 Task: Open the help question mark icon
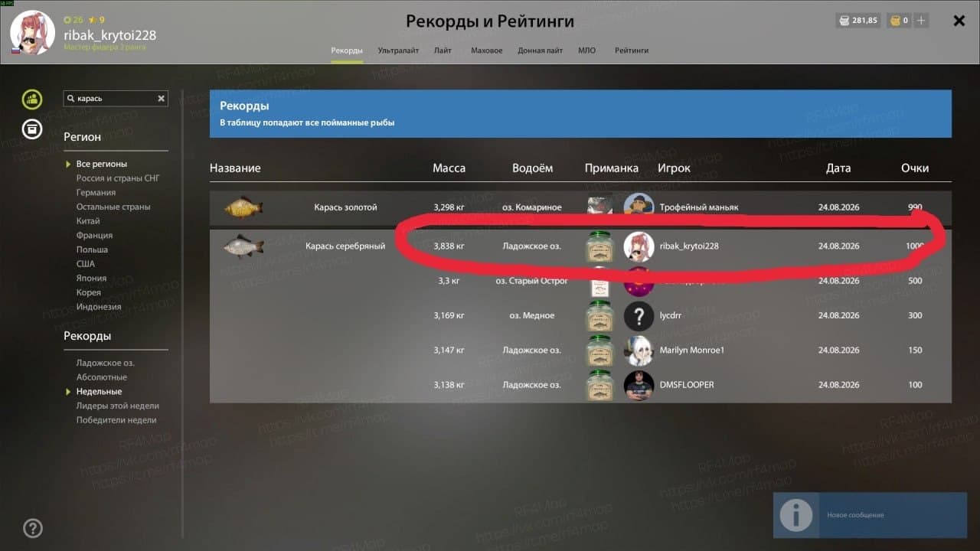pyautogui.click(x=33, y=528)
